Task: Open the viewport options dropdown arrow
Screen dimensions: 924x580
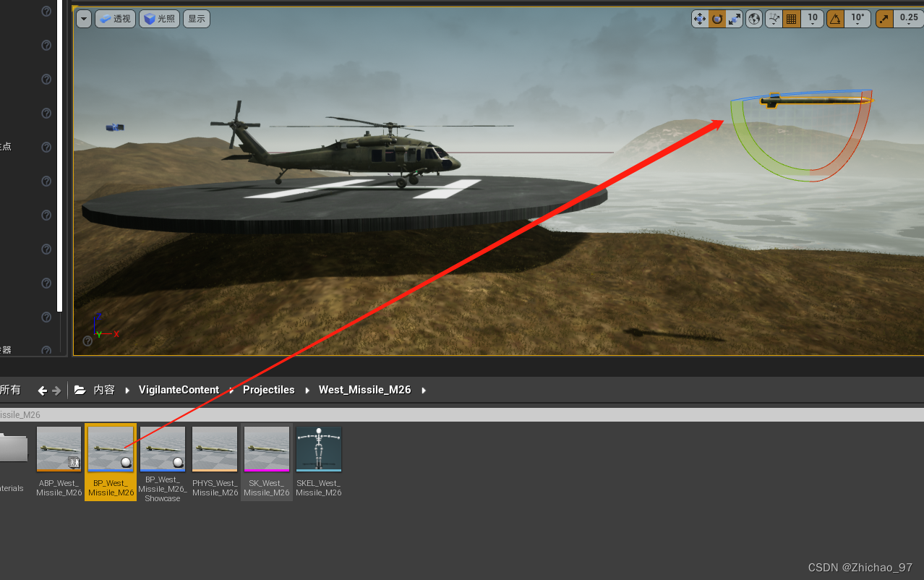Action: pos(82,18)
